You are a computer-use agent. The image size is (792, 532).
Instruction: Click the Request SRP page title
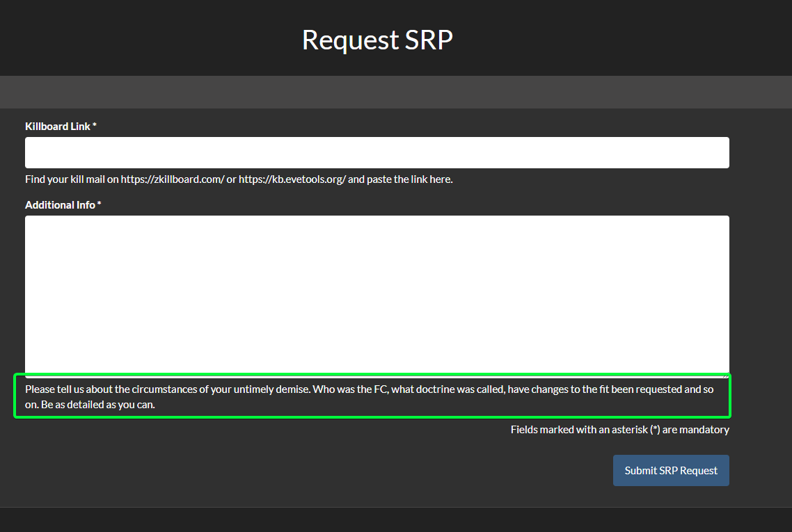click(x=377, y=40)
